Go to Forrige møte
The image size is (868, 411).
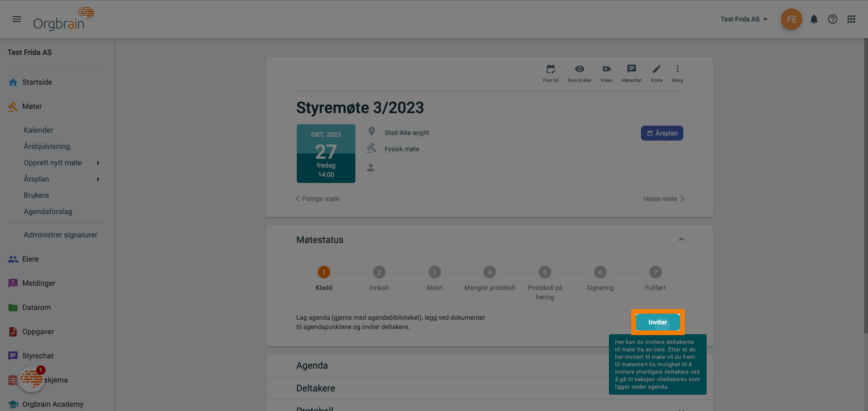[317, 199]
